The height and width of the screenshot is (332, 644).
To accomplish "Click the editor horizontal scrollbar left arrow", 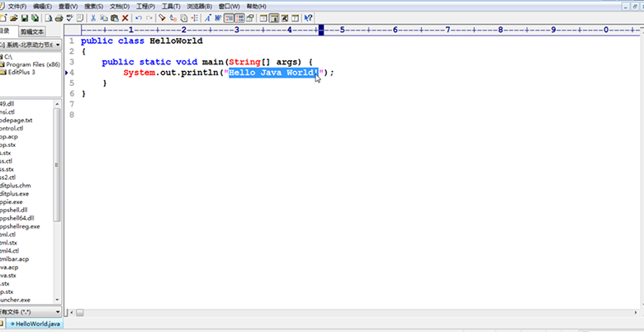I will click(72, 313).
